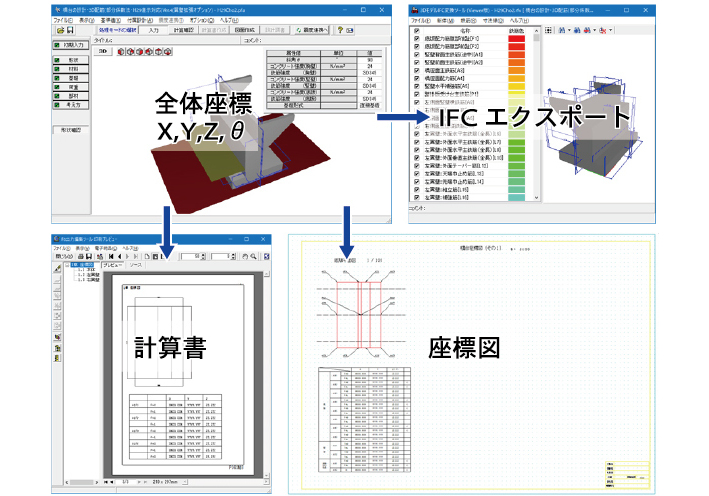Viewport: 709px width, 496px height.
Task: Open ヘルプ menu in IFC conversion tool
Action: click(x=519, y=21)
